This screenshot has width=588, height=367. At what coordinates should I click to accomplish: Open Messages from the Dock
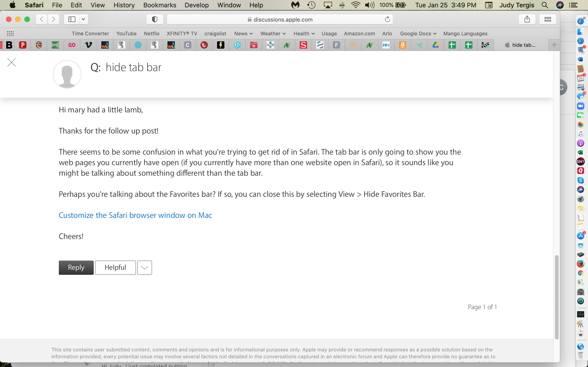tap(581, 97)
